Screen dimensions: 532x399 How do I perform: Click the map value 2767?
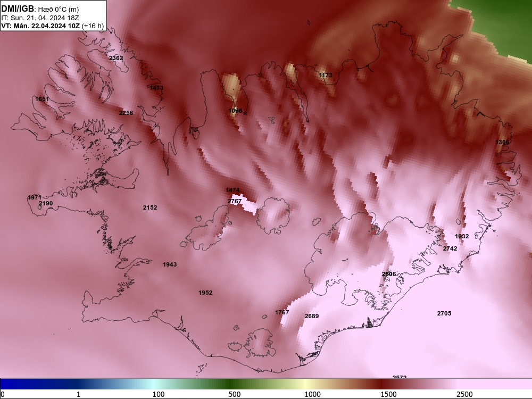pos(235,201)
